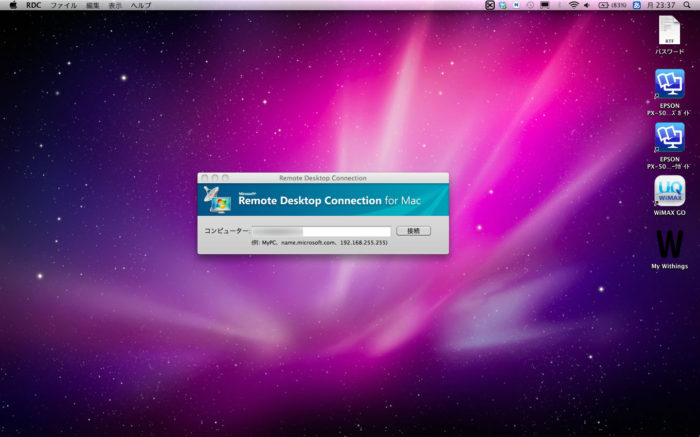The width and height of the screenshot is (700, 437).
Task: Open the RDC application menu
Action: (x=34, y=5)
